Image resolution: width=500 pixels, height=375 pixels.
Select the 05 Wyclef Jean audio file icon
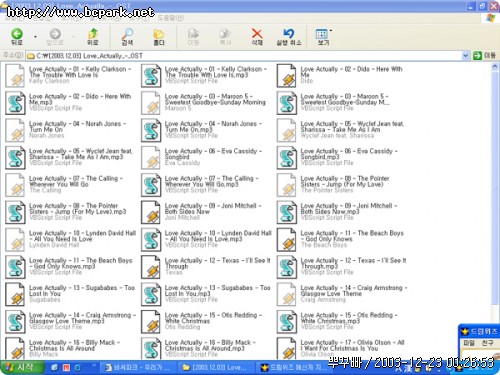pyautogui.click(x=287, y=130)
